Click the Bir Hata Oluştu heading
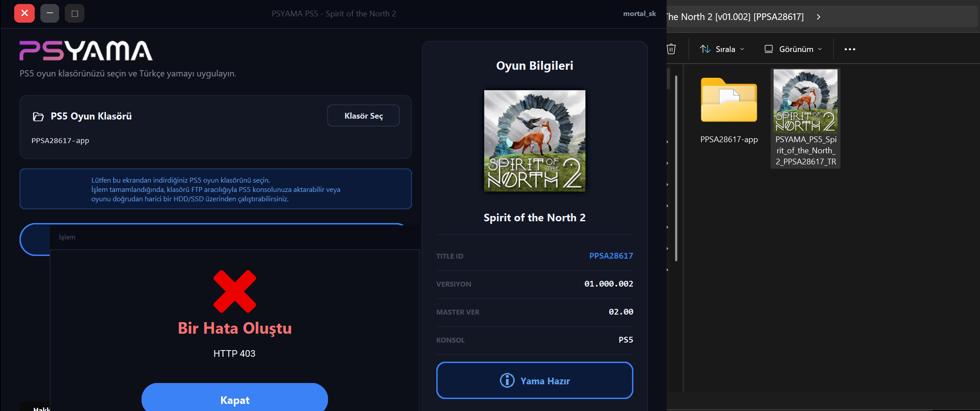Image resolution: width=980 pixels, height=411 pixels. 235,328
